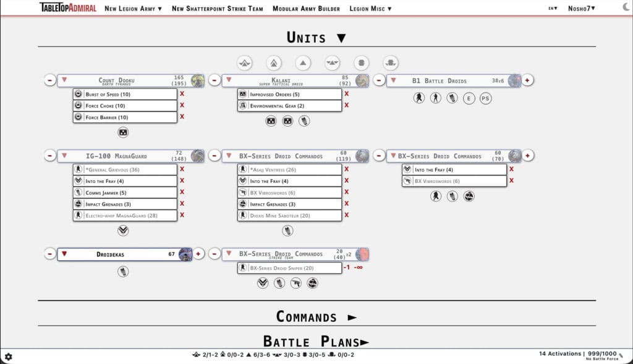This screenshot has width=633, height=364.
Task: Open personnel slot on 70-point BX-Series Droid Commandos
Action: click(x=436, y=196)
